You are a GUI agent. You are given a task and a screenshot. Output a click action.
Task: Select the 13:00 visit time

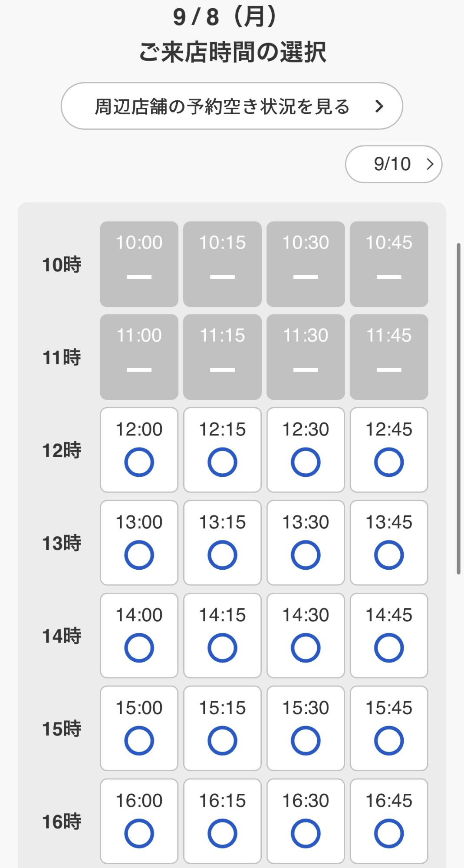(x=139, y=543)
